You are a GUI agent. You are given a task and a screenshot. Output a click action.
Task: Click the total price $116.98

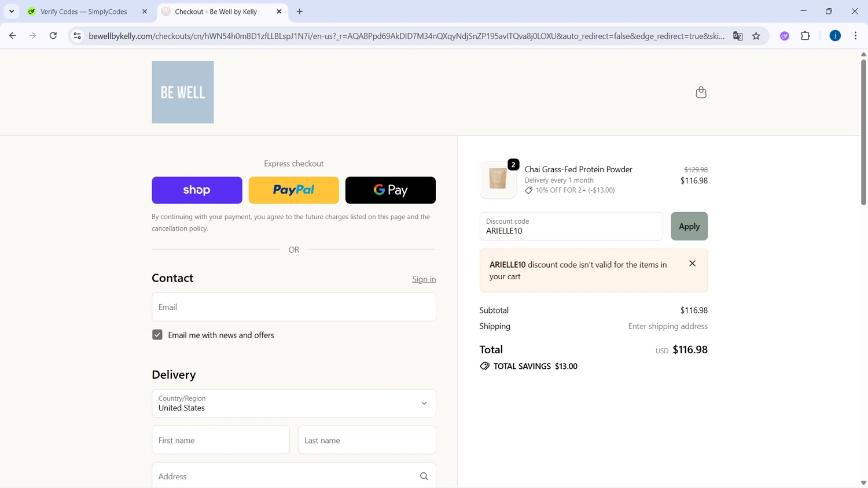click(x=690, y=350)
